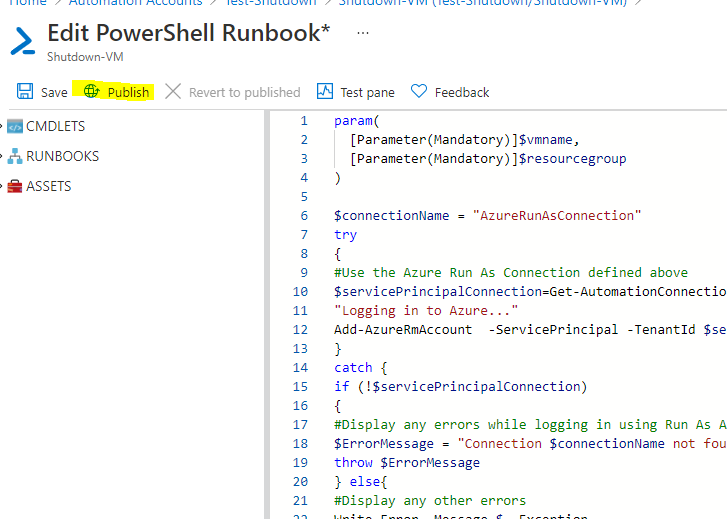Publish the runbook via Publish label
The width and height of the screenshot is (727, 519).
coord(128,92)
